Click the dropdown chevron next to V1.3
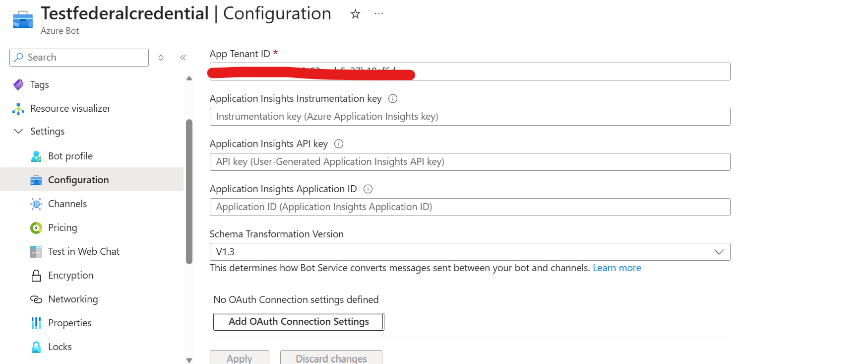This screenshot has height=364, width=868. pos(719,252)
